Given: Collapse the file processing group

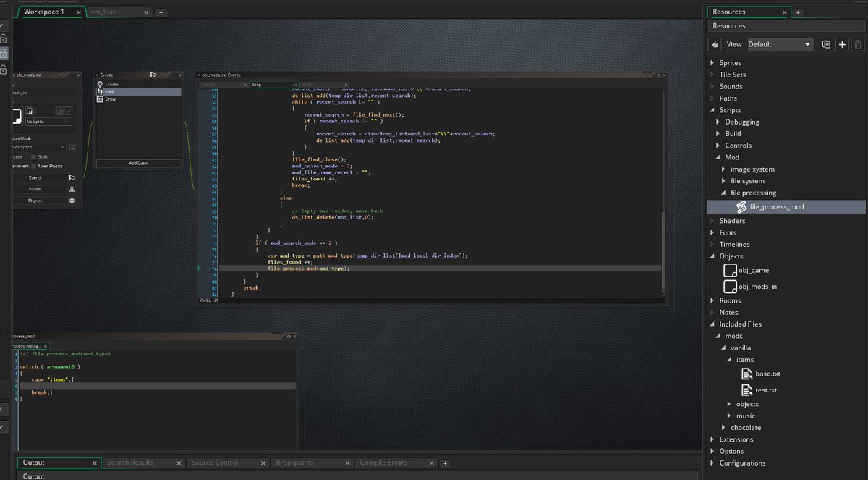Looking at the screenshot, I should coord(722,192).
